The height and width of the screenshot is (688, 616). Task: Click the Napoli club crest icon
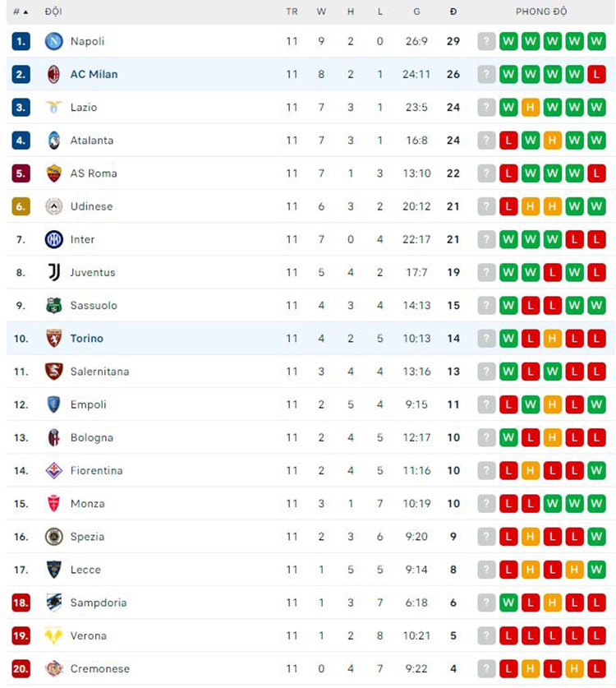pos(53,41)
